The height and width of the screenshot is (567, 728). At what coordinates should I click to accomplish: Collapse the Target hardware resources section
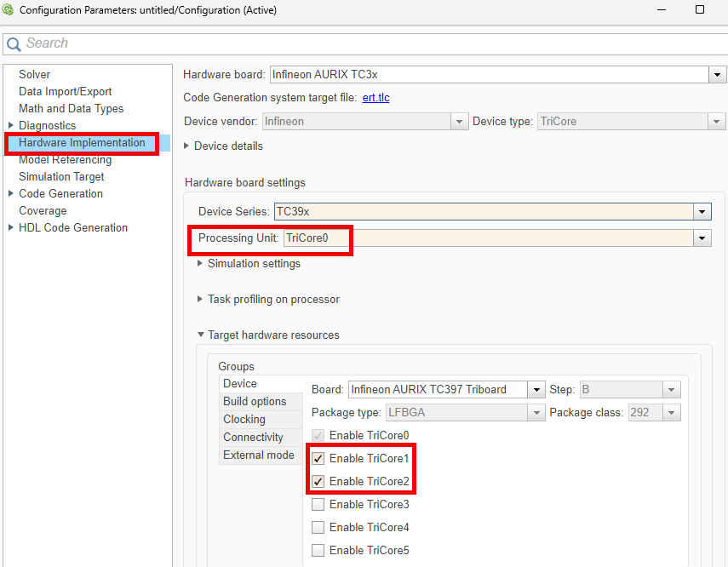[x=201, y=335]
